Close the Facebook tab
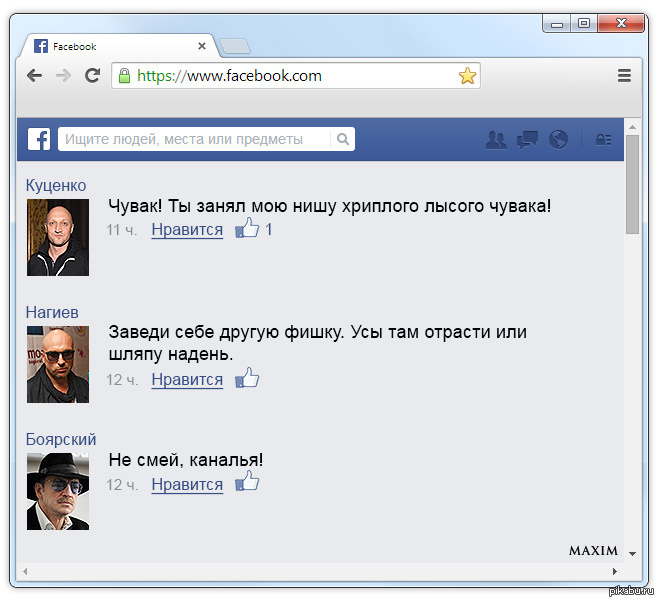 point(202,46)
